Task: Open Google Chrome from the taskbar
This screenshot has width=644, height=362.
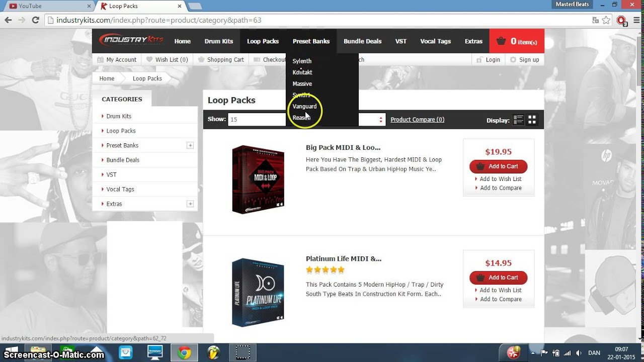Action: (184, 352)
